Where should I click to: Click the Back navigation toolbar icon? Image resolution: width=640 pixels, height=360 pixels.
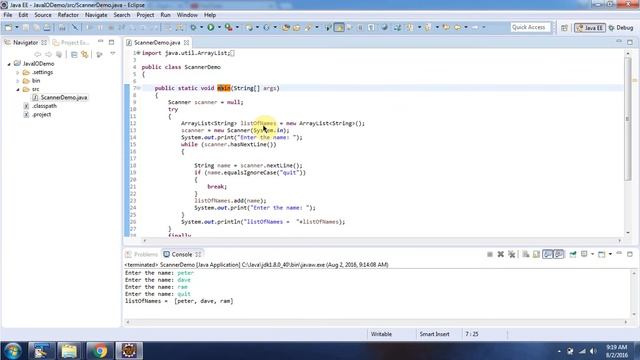click(457, 27)
